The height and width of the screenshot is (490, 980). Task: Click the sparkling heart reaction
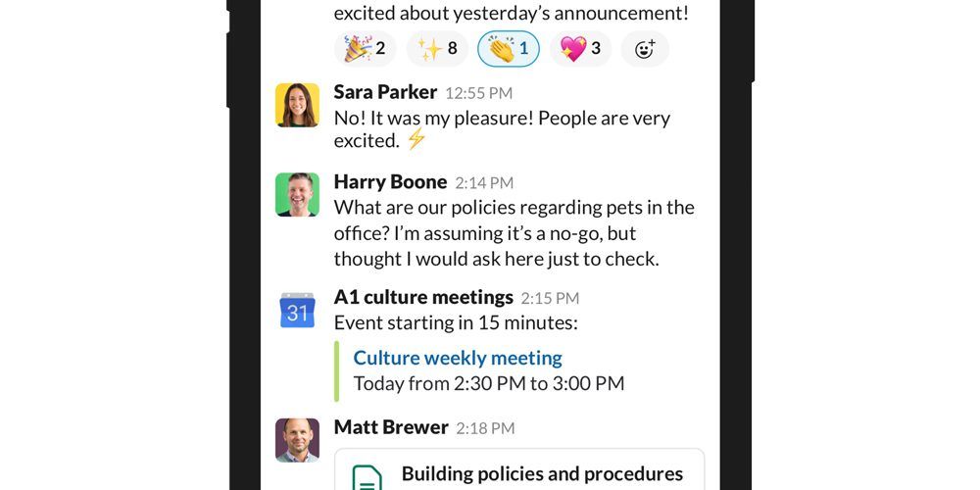[580, 49]
